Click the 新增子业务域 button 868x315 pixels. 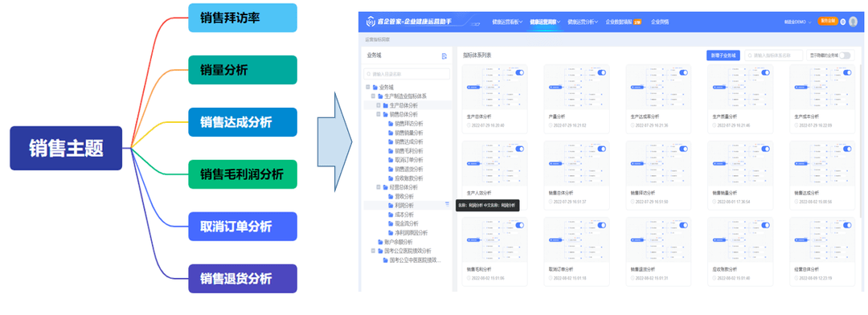click(x=723, y=55)
